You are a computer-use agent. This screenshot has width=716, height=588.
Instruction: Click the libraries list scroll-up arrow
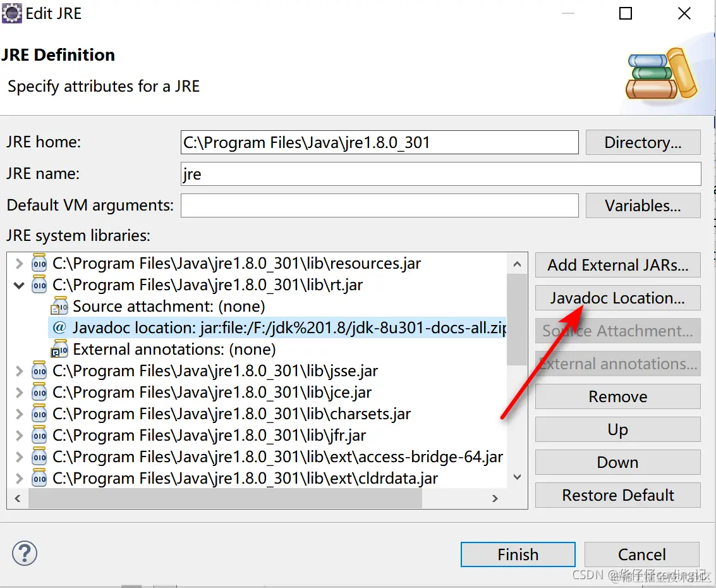[518, 264]
